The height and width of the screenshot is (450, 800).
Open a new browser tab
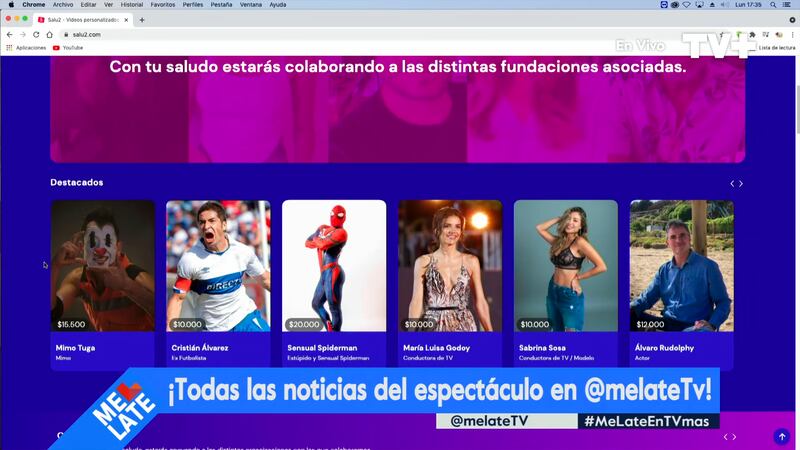click(x=142, y=20)
